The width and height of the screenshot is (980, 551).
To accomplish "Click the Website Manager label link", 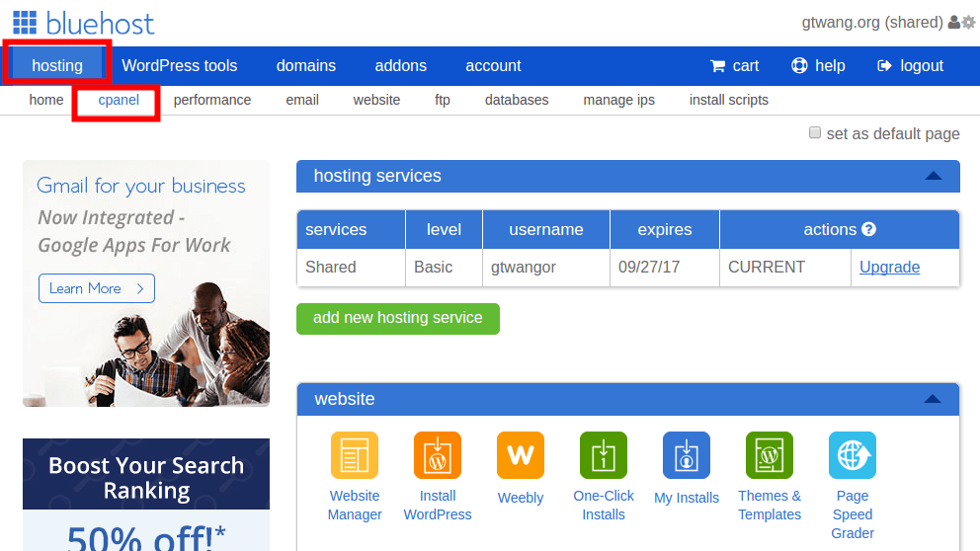I will [355, 506].
